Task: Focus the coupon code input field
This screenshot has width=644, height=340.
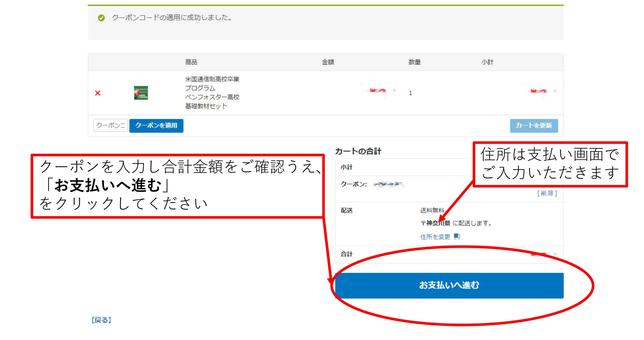Action: pyautogui.click(x=110, y=125)
